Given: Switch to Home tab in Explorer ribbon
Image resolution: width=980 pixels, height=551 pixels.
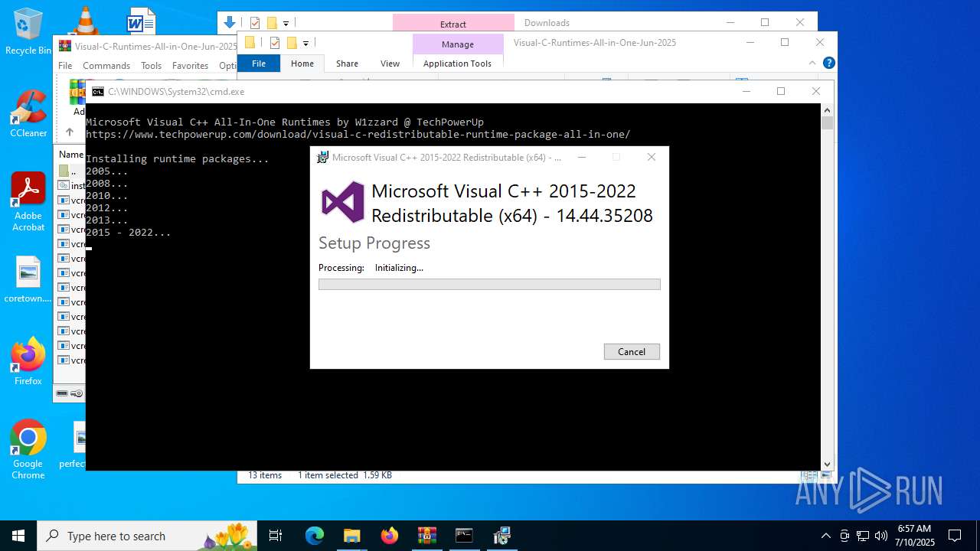Looking at the screenshot, I should point(302,64).
